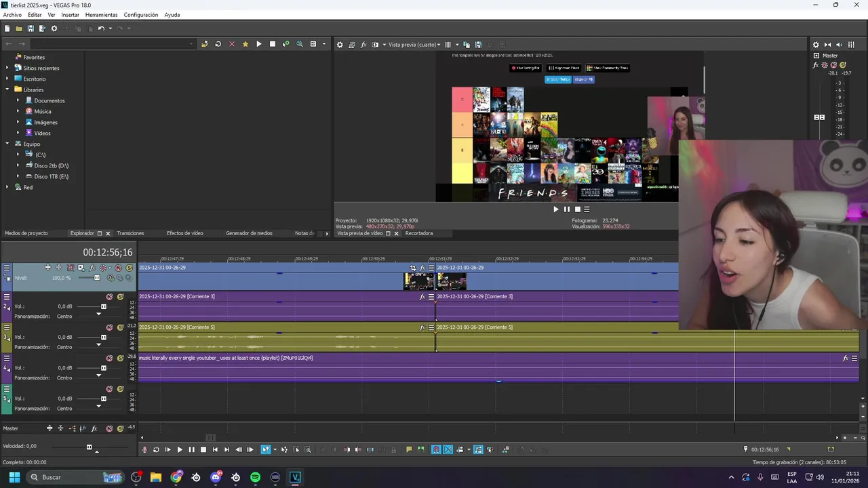Switch to Medios de proyecto tab

pos(26,233)
